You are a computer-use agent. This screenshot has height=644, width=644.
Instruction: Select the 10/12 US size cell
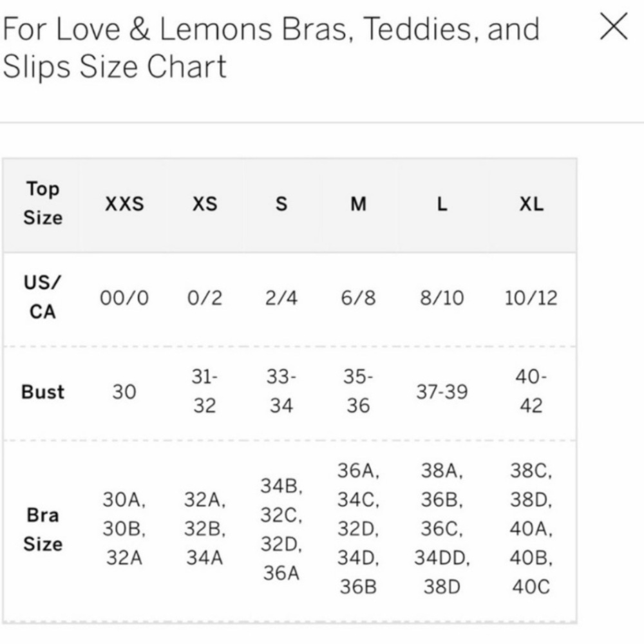point(531,298)
